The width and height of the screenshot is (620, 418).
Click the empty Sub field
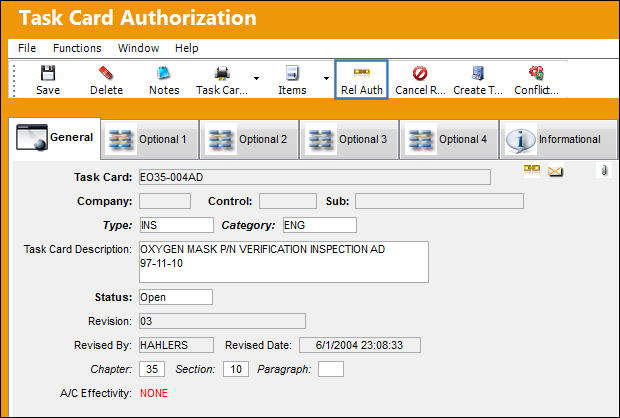pyautogui.click(x=439, y=201)
